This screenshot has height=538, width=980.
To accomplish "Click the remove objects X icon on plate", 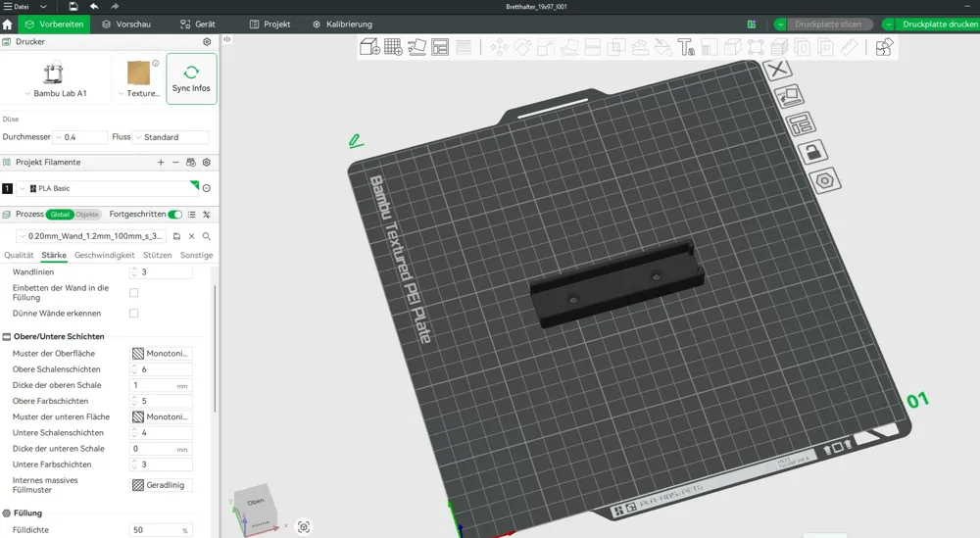I will [777, 70].
